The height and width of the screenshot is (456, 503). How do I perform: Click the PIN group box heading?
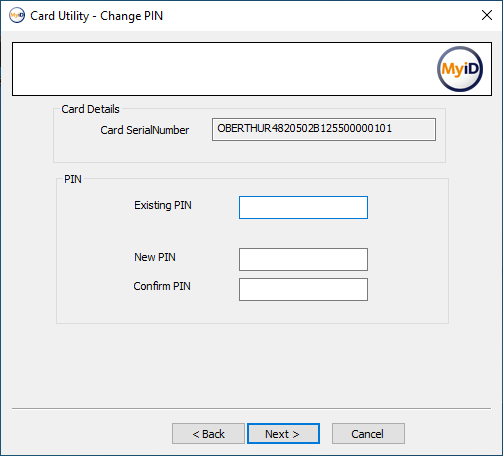[x=73, y=179]
